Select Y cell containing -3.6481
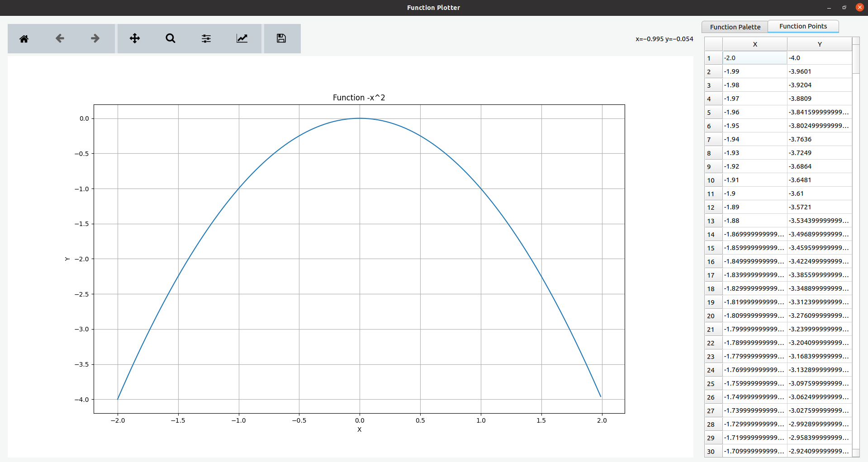The height and width of the screenshot is (462, 868). [x=820, y=180]
